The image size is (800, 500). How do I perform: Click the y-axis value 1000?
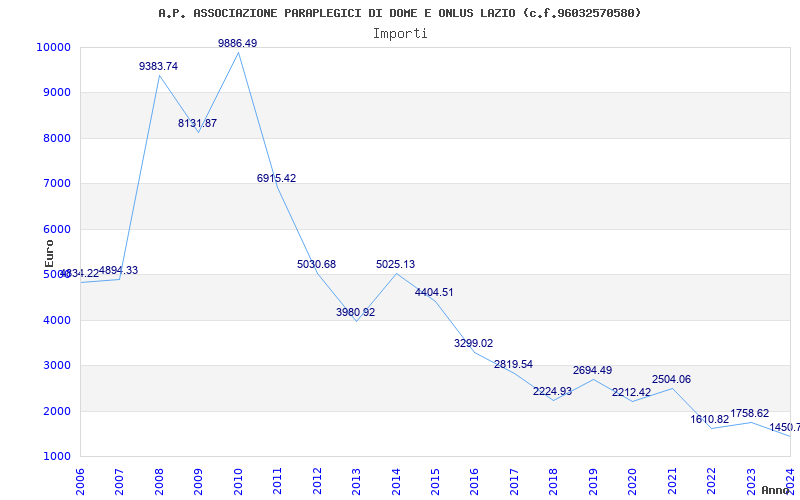(x=56, y=457)
